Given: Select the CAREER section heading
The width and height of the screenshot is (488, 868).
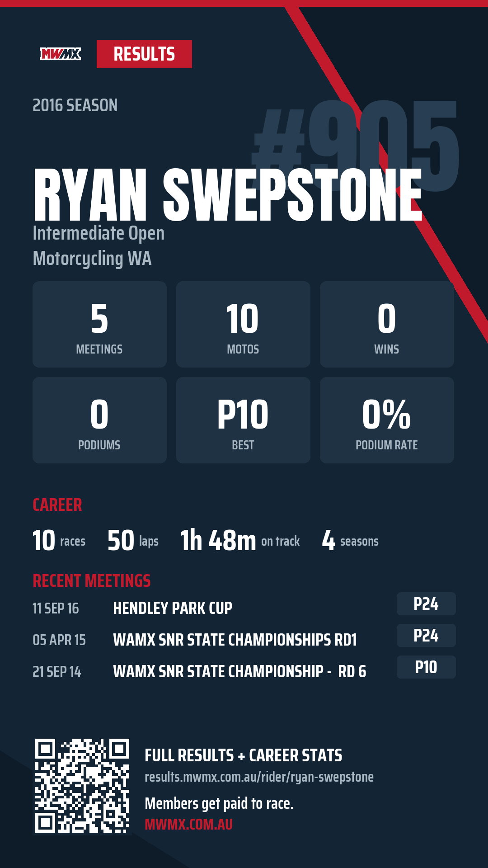Looking at the screenshot, I should [x=57, y=505].
